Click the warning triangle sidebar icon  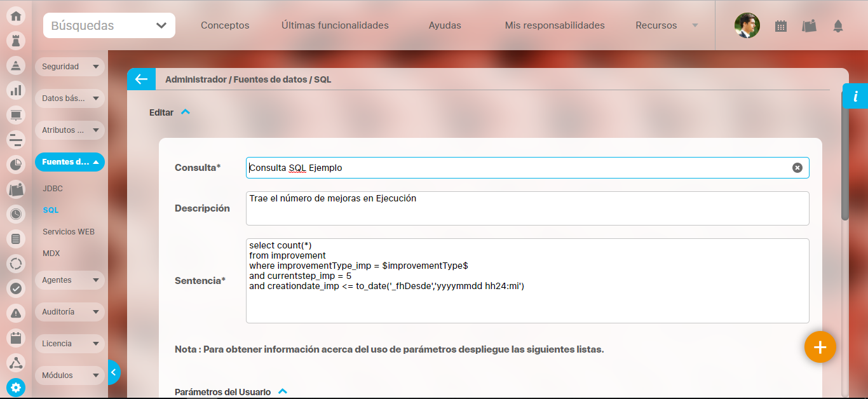[x=16, y=313]
